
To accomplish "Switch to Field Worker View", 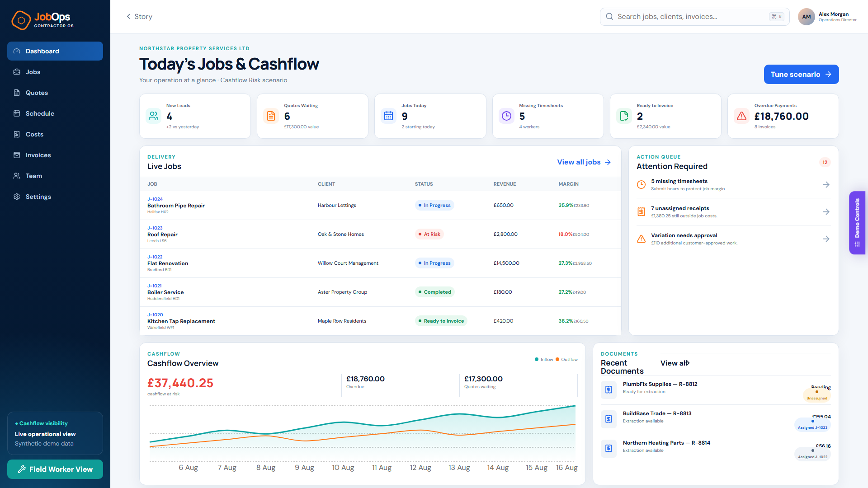I will (x=55, y=469).
